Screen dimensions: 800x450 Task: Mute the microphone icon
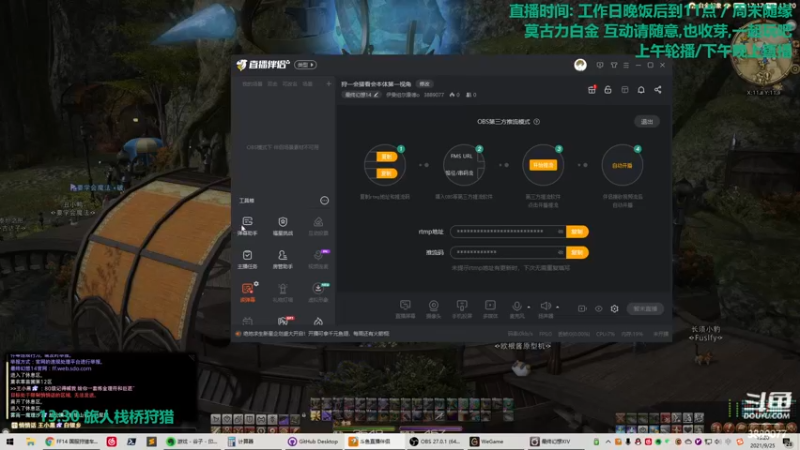coord(517,307)
